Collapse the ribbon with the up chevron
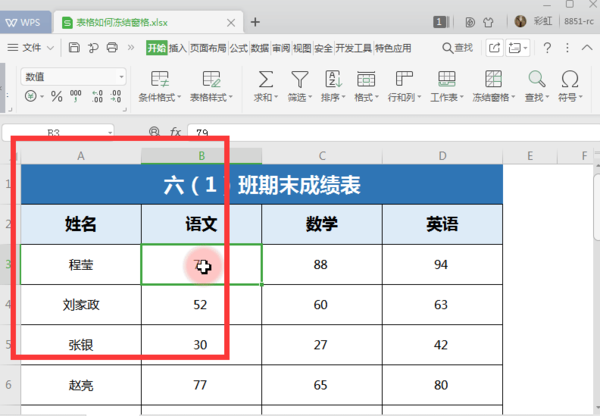The width and height of the screenshot is (600, 416). [587, 48]
